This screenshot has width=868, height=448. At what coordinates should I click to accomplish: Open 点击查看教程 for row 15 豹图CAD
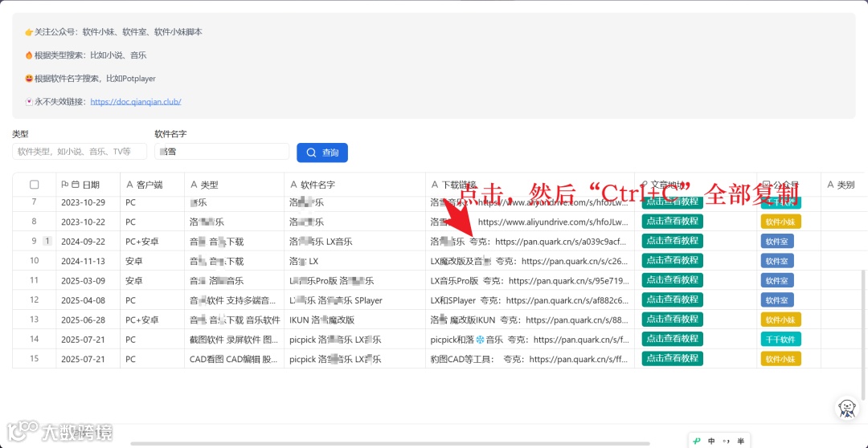coord(672,358)
